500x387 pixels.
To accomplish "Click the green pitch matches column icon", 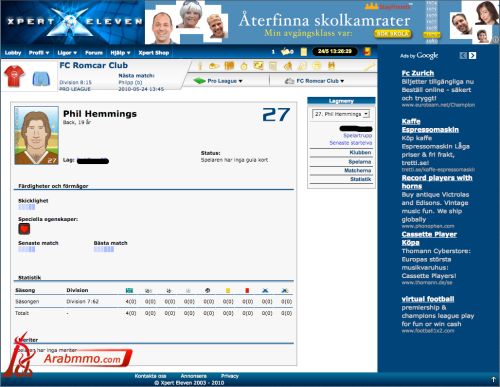I will click(x=129, y=291).
